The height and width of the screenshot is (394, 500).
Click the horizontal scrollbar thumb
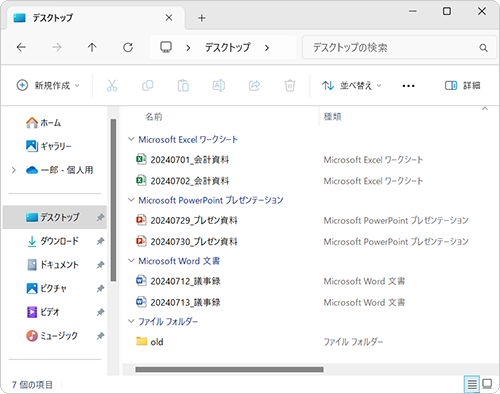[x=229, y=369]
